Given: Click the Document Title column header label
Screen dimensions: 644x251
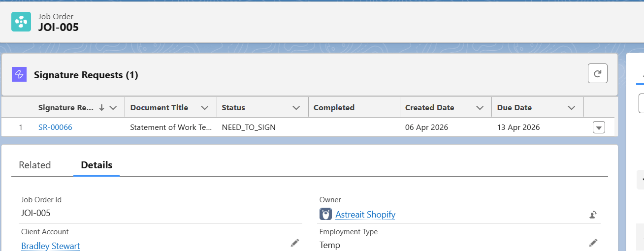Looking at the screenshot, I should (159, 108).
